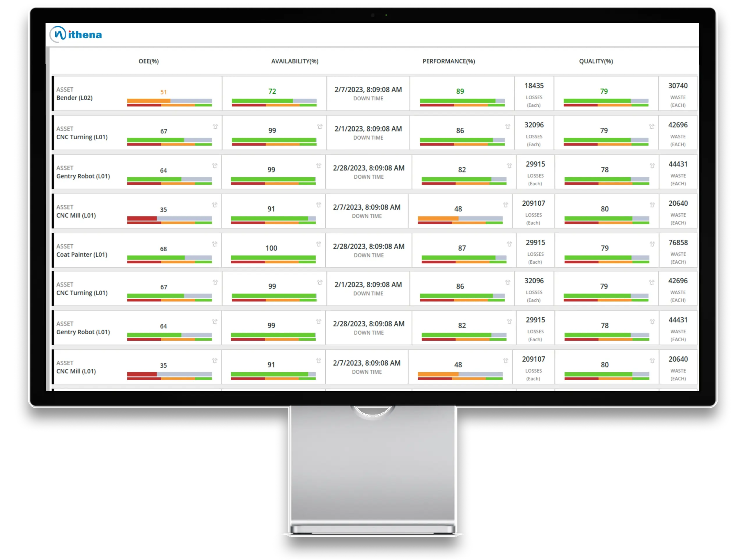Click alarm bell in Coat Painter Quality cell

coord(652,244)
